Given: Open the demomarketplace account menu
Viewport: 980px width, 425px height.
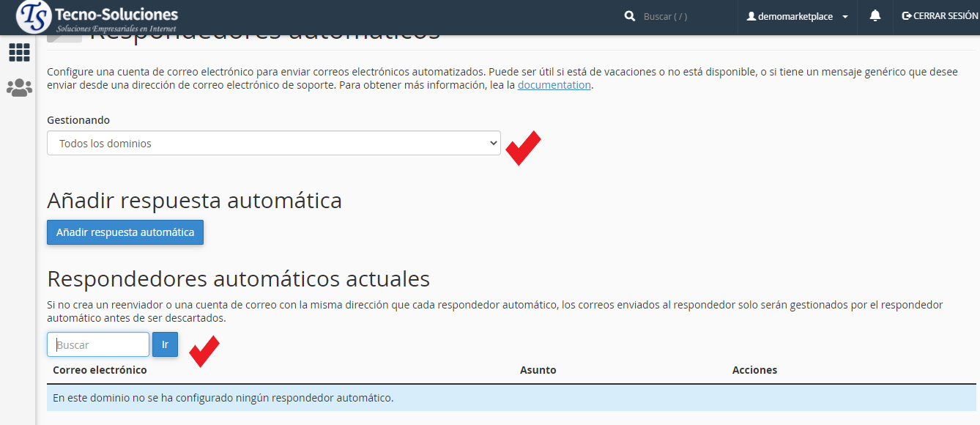Looking at the screenshot, I should (x=796, y=16).
